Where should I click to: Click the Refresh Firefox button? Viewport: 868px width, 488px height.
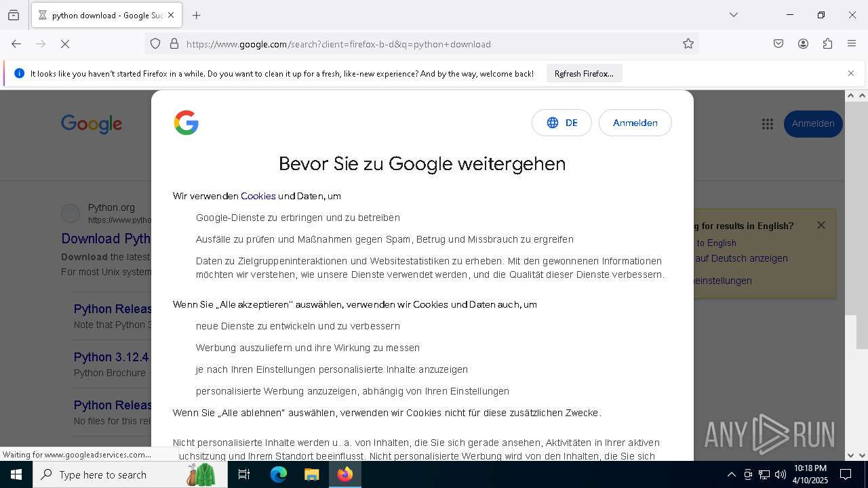tap(584, 73)
